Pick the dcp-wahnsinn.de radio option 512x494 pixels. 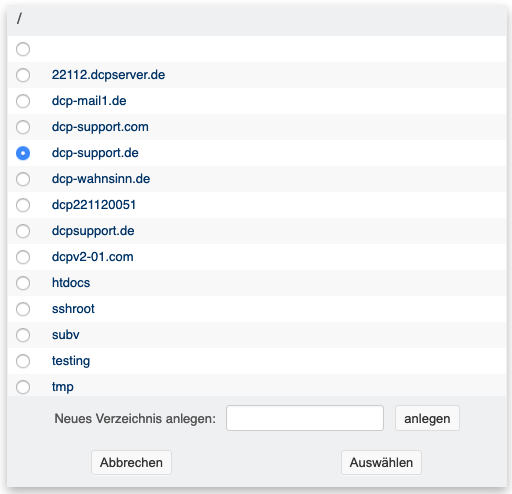point(23,179)
